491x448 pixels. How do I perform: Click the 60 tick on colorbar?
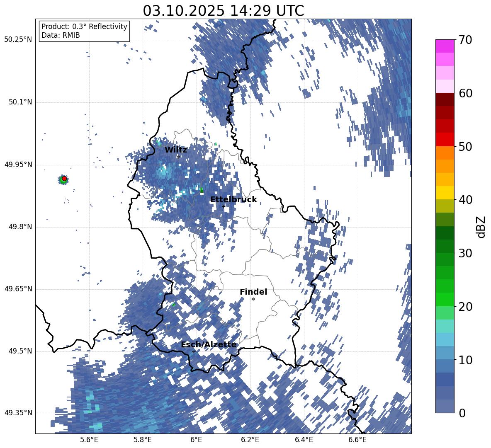465,93
